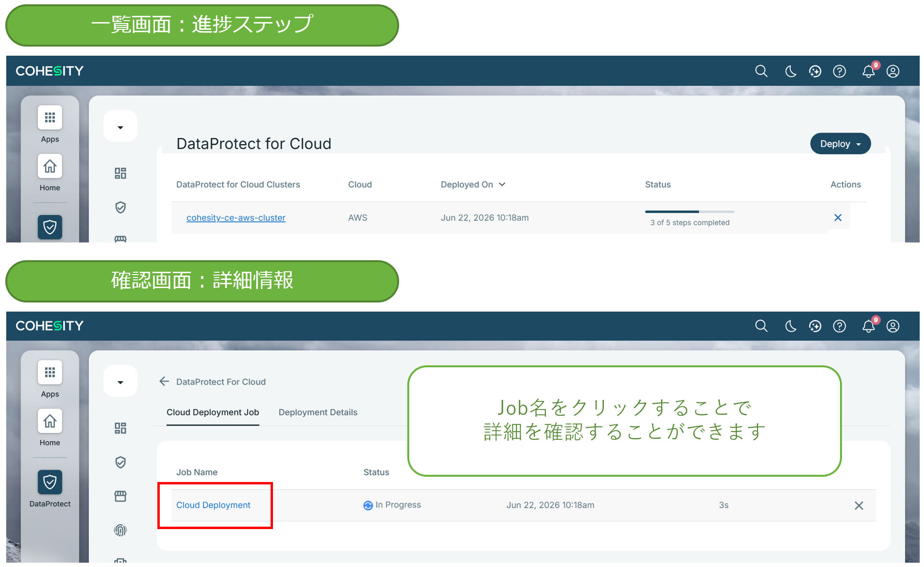Screen dimensions: 924x567
Task: Open Apps grid icon in top screen sidebar
Action: point(50,118)
